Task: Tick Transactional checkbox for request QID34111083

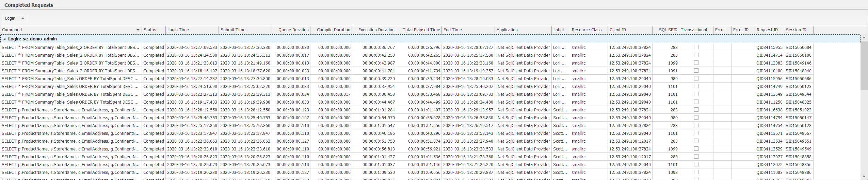Action: pyautogui.click(x=696, y=172)
